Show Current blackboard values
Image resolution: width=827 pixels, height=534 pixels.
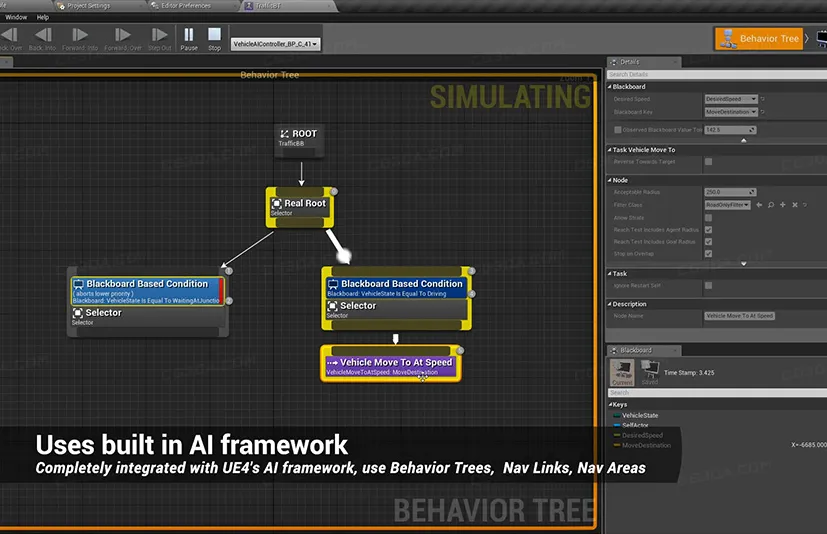(x=622, y=373)
